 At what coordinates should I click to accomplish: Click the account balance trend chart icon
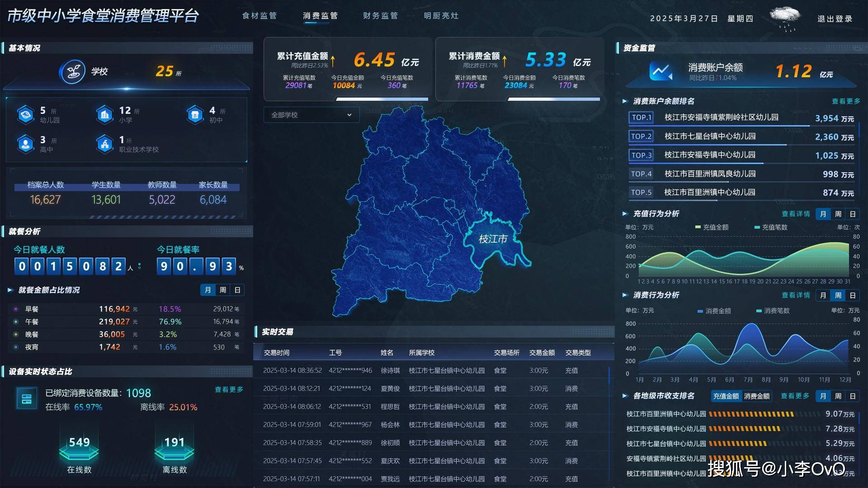pyautogui.click(x=660, y=71)
